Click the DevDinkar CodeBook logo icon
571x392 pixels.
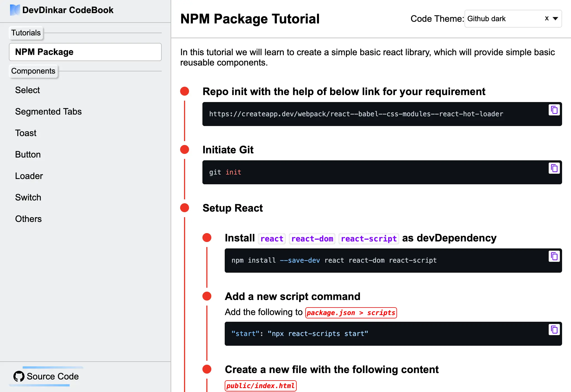point(15,10)
